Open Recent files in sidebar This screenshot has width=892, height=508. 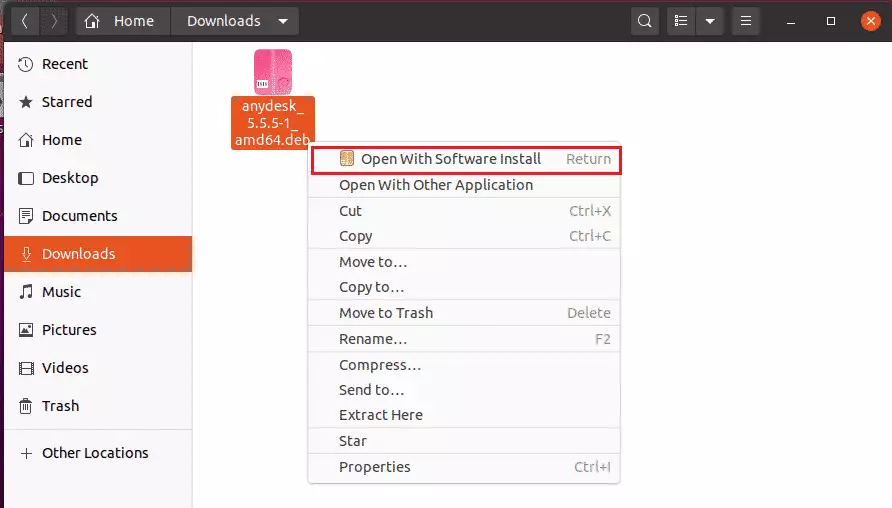(98, 64)
